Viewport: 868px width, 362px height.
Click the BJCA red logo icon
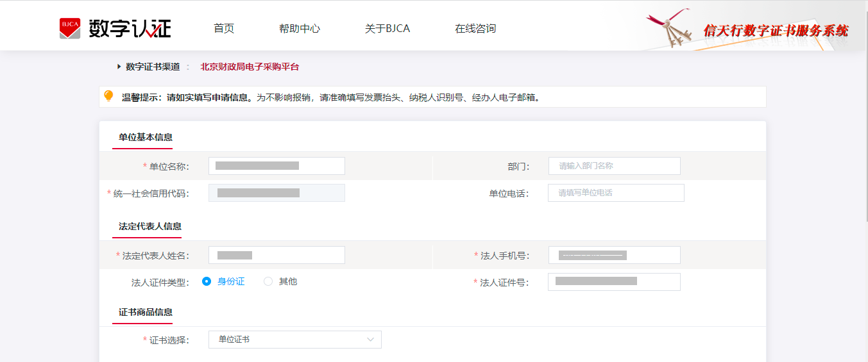[x=70, y=28]
